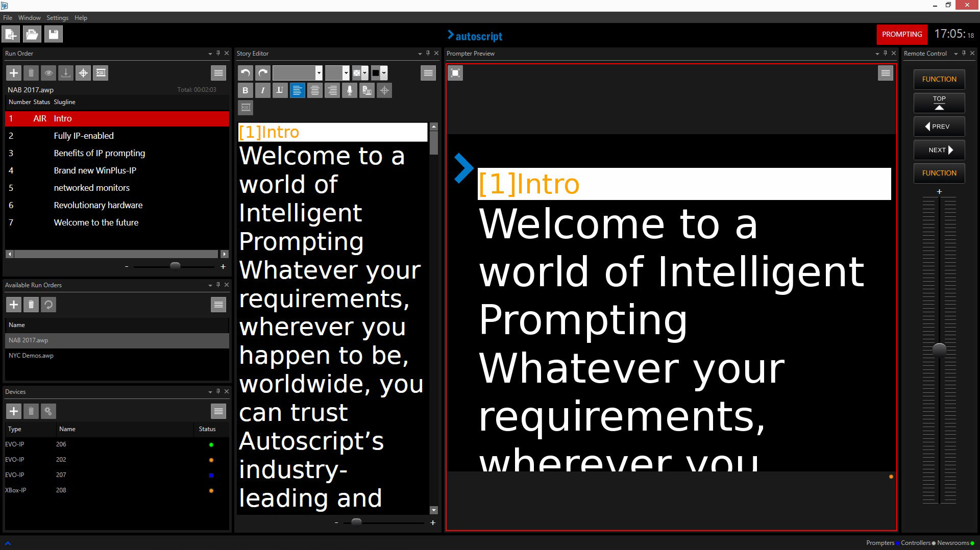
Task: Enable italic formatting
Action: click(x=262, y=90)
